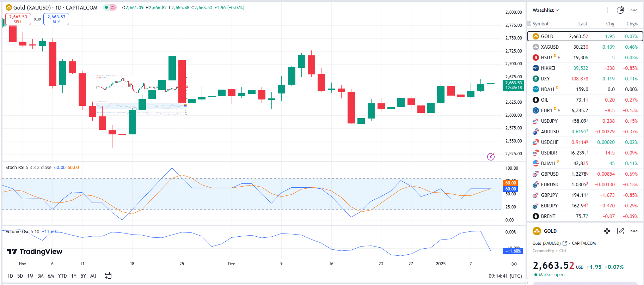Screen dimensions: 644x285
Task: Sort watchlist by Chg% column header
Action: tap(632, 24)
